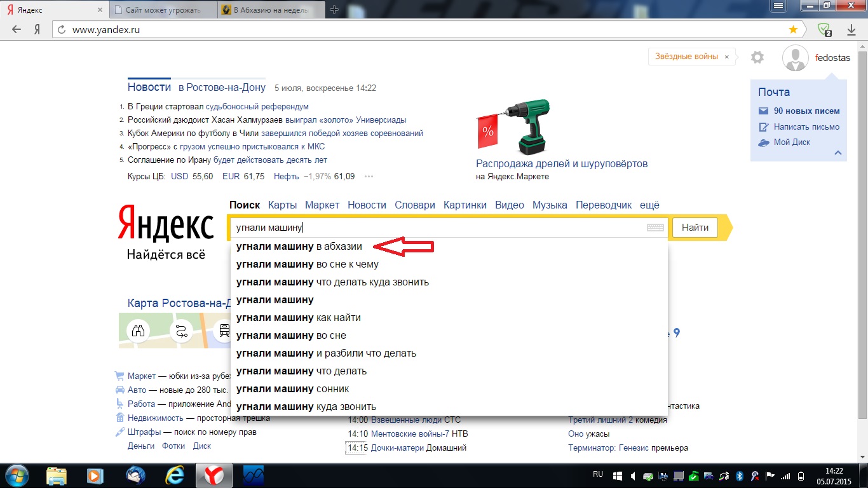
Task: Open the Карты service tab
Action: point(282,205)
